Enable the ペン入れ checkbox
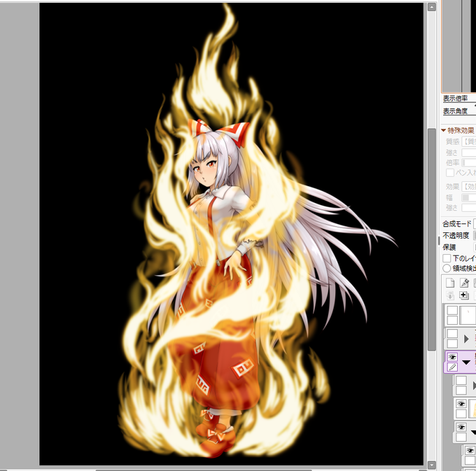The width and height of the screenshot is (476, 471). click(x=450, y=173)
